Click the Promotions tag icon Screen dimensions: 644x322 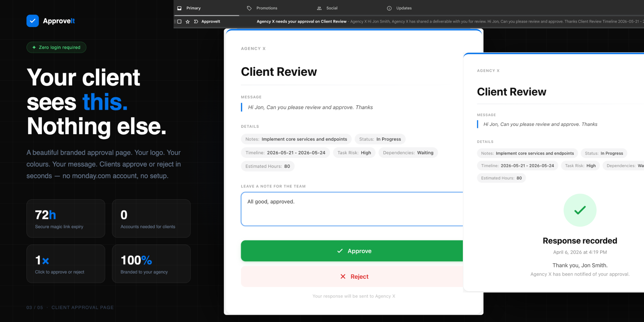[x=249, y=8]
